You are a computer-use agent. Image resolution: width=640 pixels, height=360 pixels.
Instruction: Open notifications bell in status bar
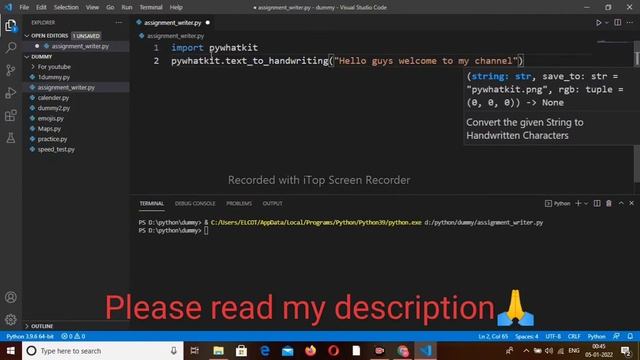[x=630, y=336]
